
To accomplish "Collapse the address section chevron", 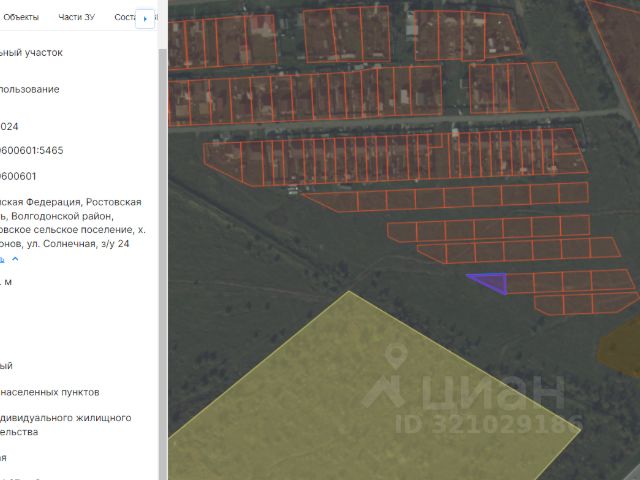I will 15,259.
